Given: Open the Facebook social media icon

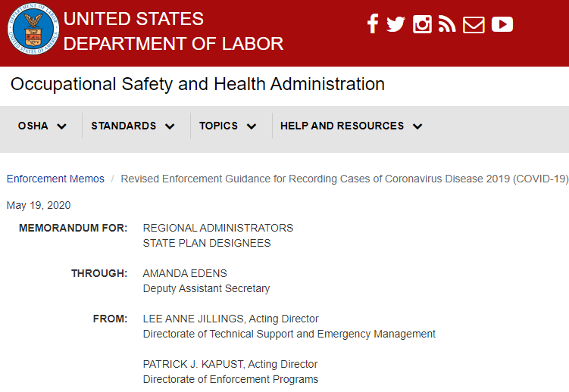Looking at the screenshot, I should [373, 24].
